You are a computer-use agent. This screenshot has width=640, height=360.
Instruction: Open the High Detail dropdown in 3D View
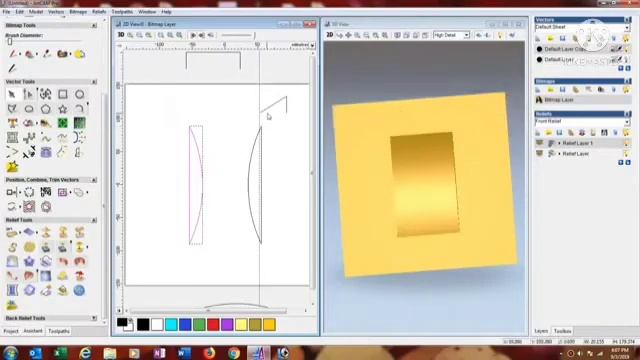coord(466,36)
